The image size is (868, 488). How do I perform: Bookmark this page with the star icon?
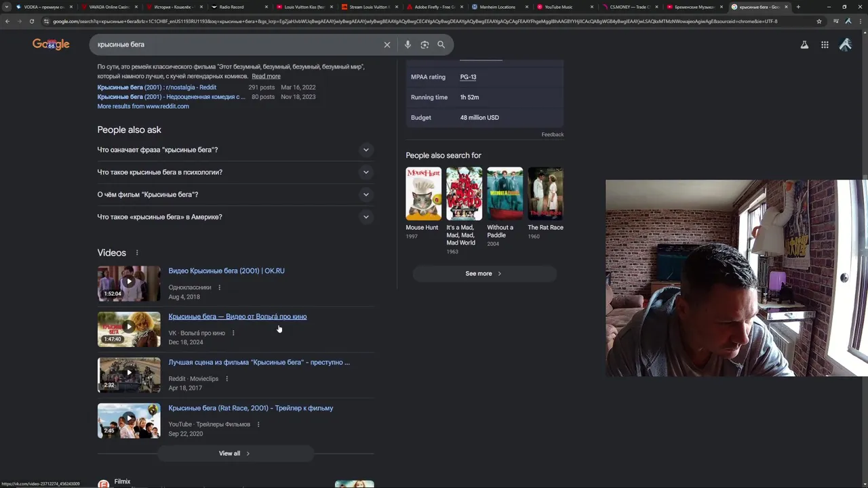pos(819,21)
